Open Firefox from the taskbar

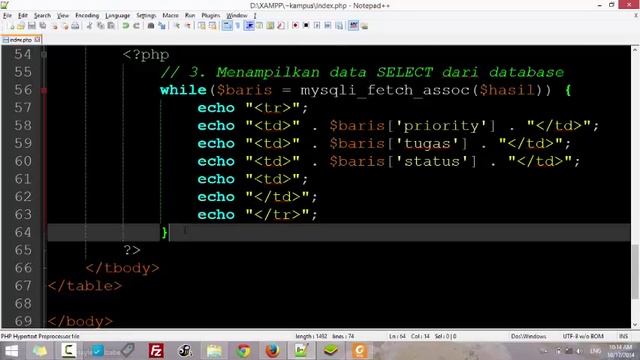pos(272,351)
